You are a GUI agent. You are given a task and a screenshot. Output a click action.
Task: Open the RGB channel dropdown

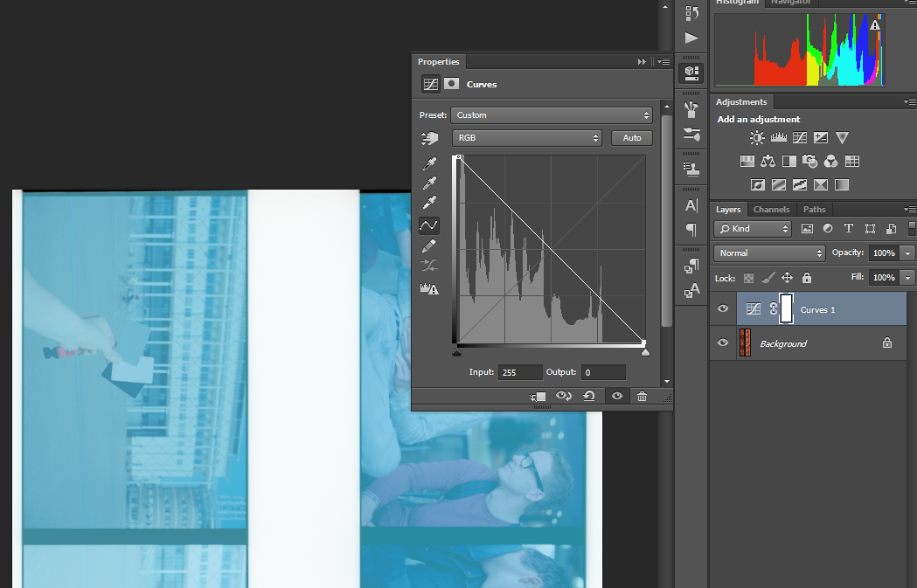527,138
